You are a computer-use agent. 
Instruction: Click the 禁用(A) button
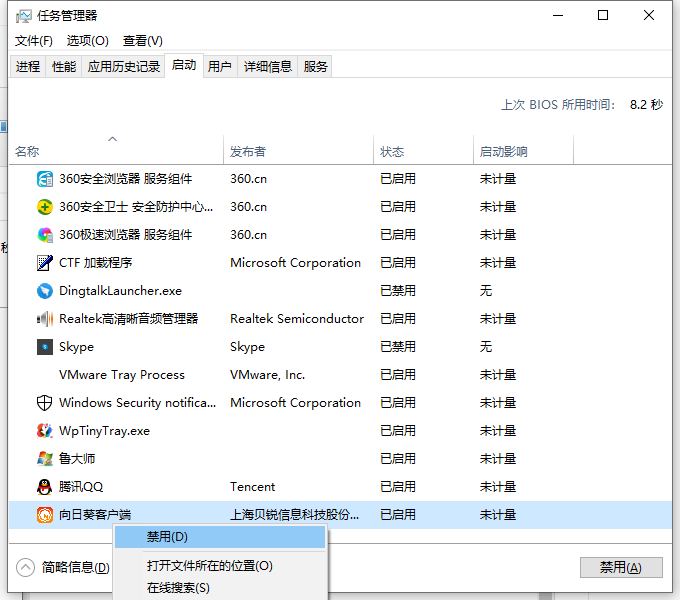(x=621, y=567)
